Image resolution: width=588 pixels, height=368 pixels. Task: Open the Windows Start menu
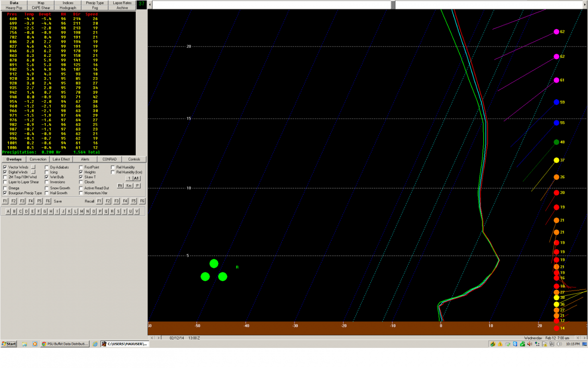[x=9, y=344]
